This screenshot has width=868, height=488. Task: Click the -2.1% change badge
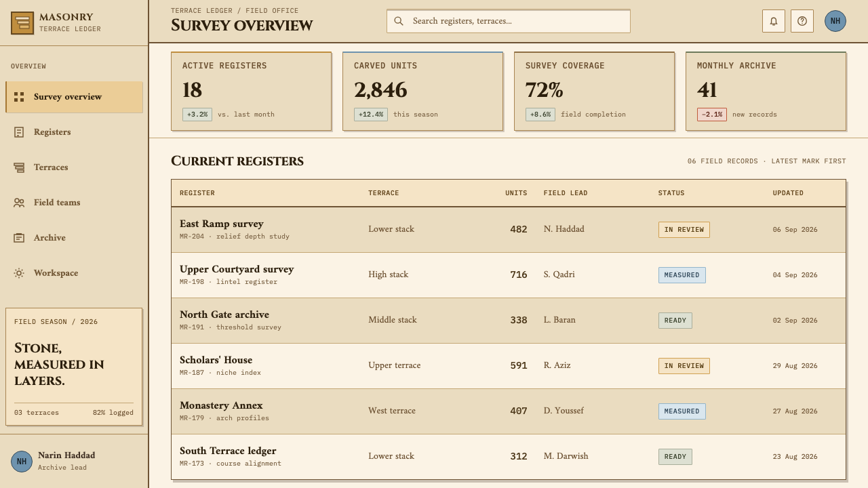(711, 115)
